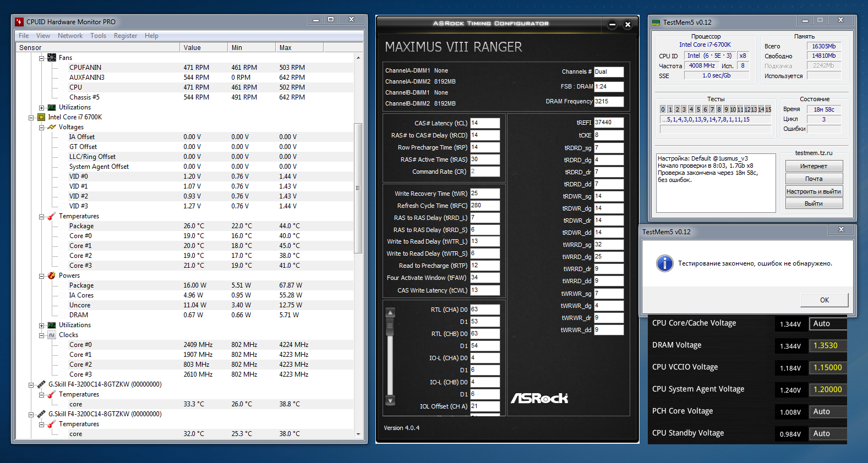Click the Auto field for PCH Core Voltage
Viewport: 868px width, 463px height.
click(828, 412)
